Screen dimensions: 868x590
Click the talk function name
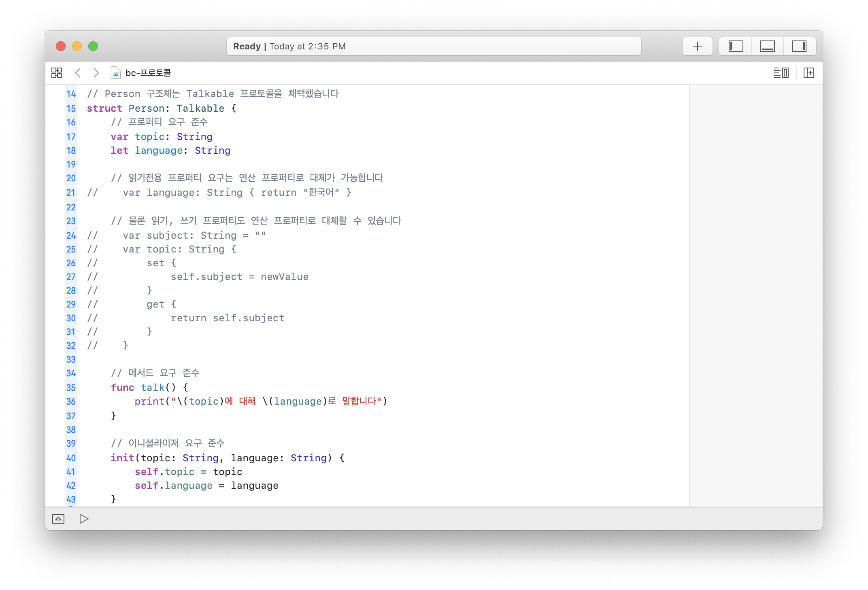pos(153,388)
